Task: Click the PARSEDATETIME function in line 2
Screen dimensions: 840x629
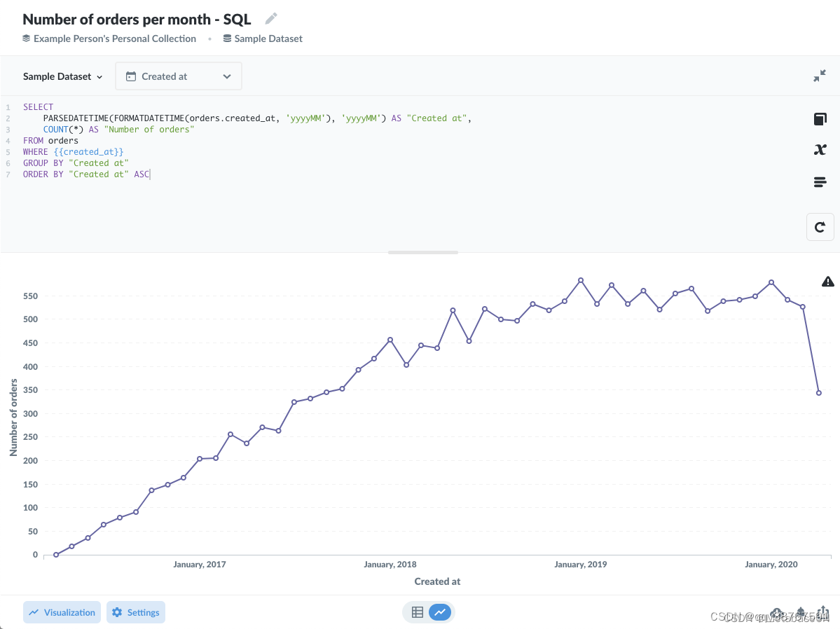Action: click(x=76, y=118)
